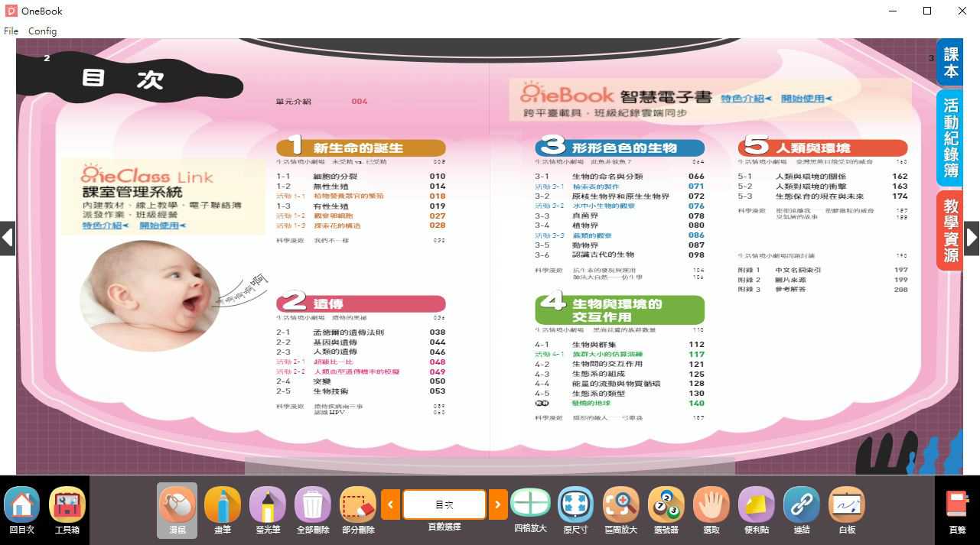980x545 pixels.
Task: Open the Config menu
Action: [42, 31]
